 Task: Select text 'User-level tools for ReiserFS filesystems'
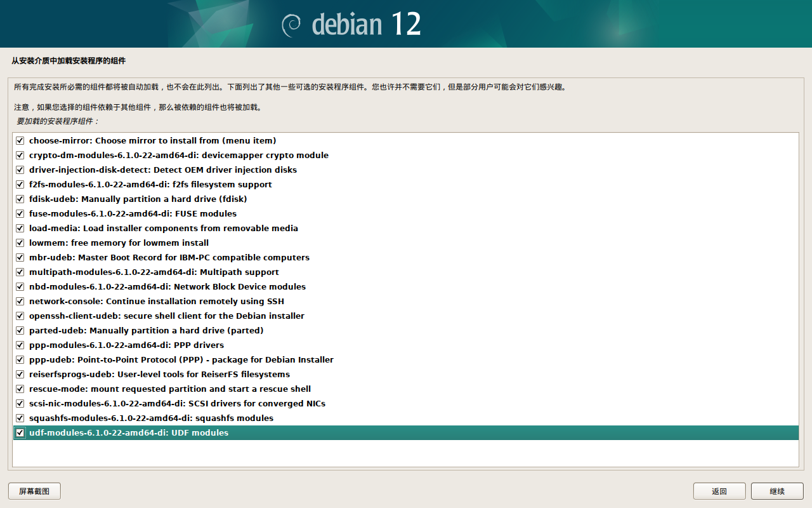coord(204,375)
